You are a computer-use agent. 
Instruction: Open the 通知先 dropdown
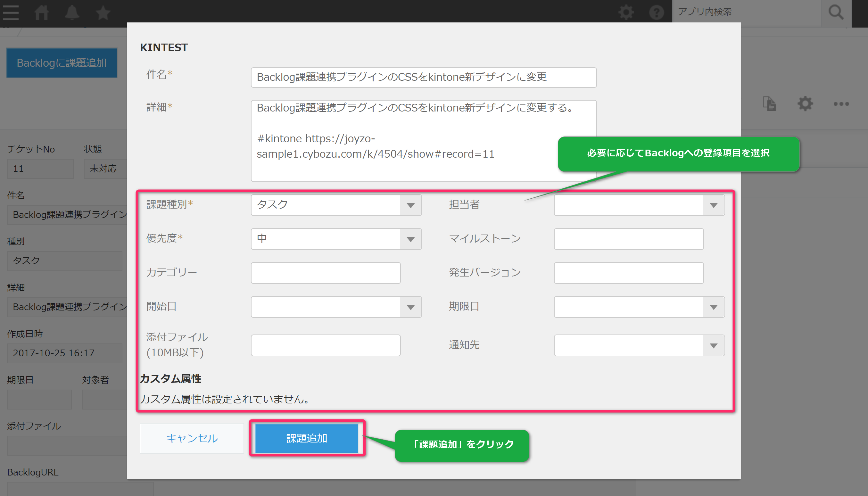click(x=639, y=345)
